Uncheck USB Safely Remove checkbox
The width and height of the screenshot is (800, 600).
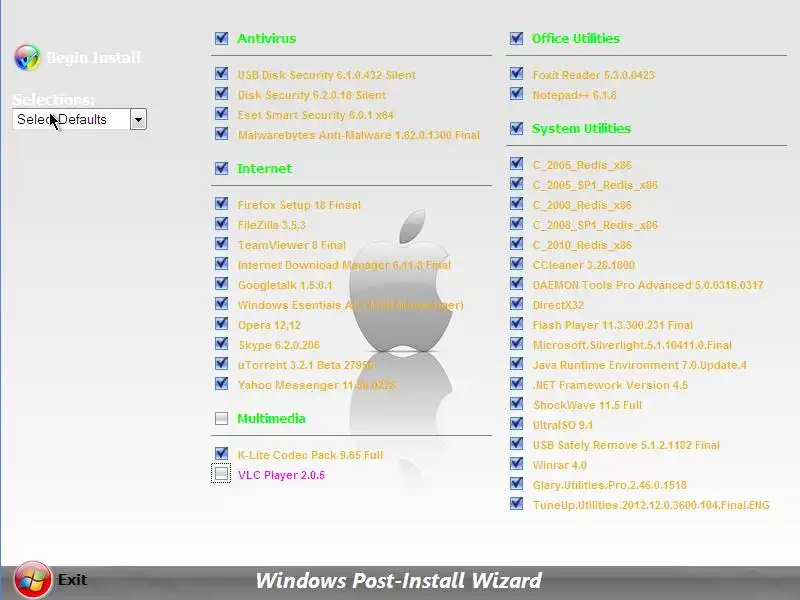point(516,444)
